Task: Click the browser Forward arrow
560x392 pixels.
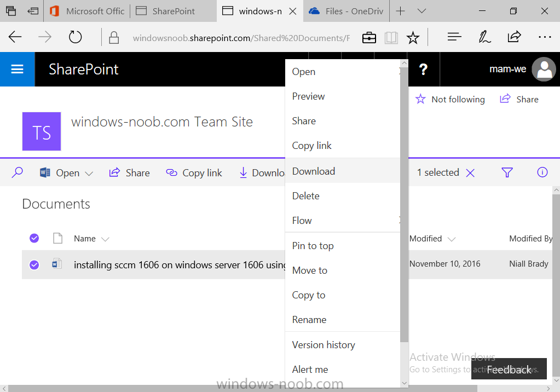Action: tap(45, 37)
